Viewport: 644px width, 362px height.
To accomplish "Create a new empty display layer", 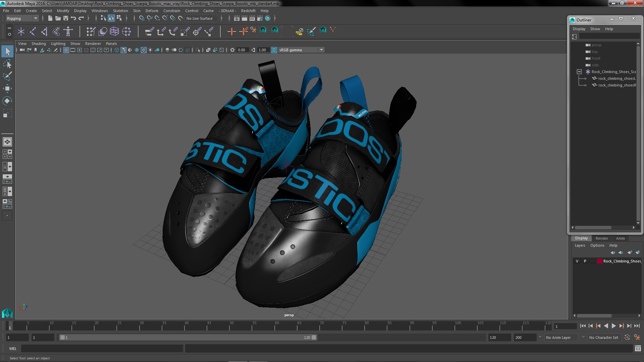I will pos(630,252).
